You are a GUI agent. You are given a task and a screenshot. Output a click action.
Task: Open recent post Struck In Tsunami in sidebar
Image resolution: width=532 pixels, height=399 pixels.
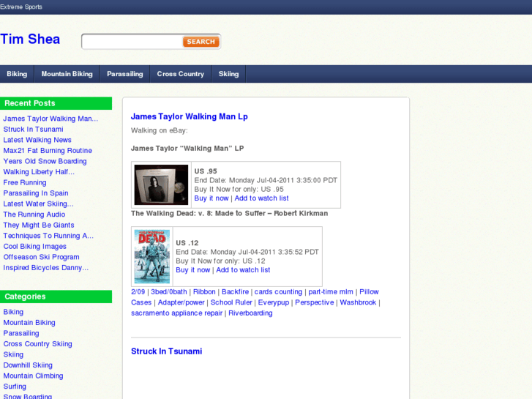pyautogui.click(x=33, y=130)
